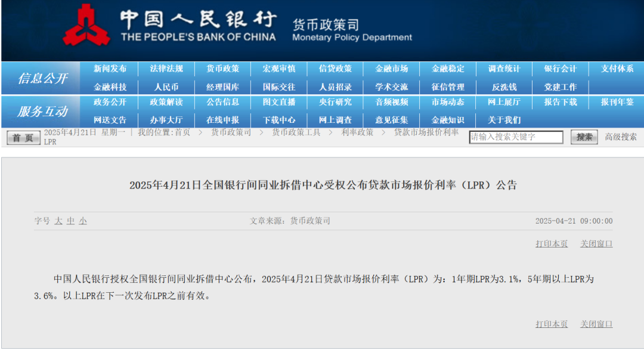
Task: Open 反洗钱 navigation item
Action: tap(504, 87)
